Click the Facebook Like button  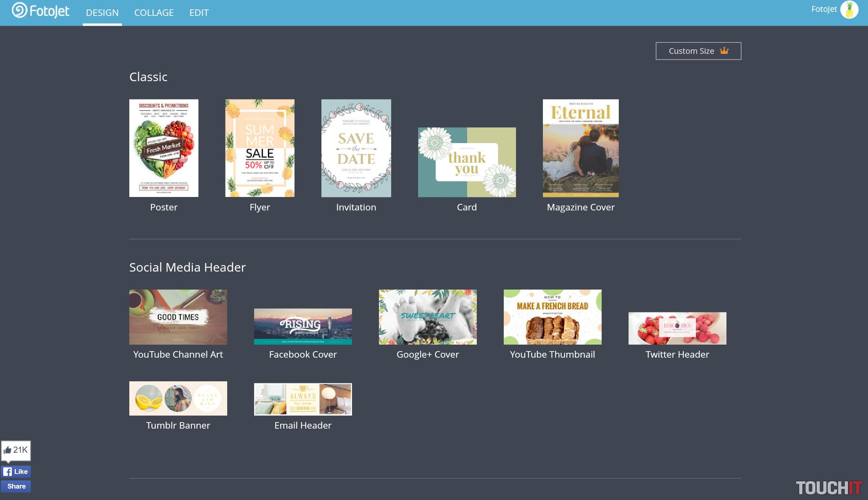point(16,472)
